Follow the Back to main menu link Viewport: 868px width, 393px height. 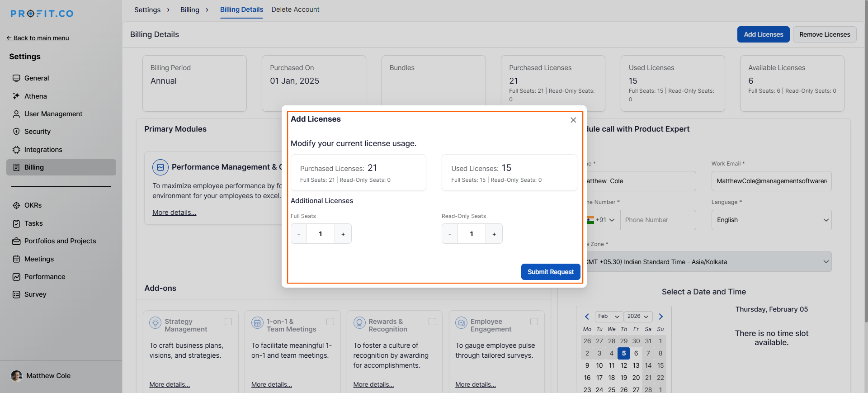[38, 38]
